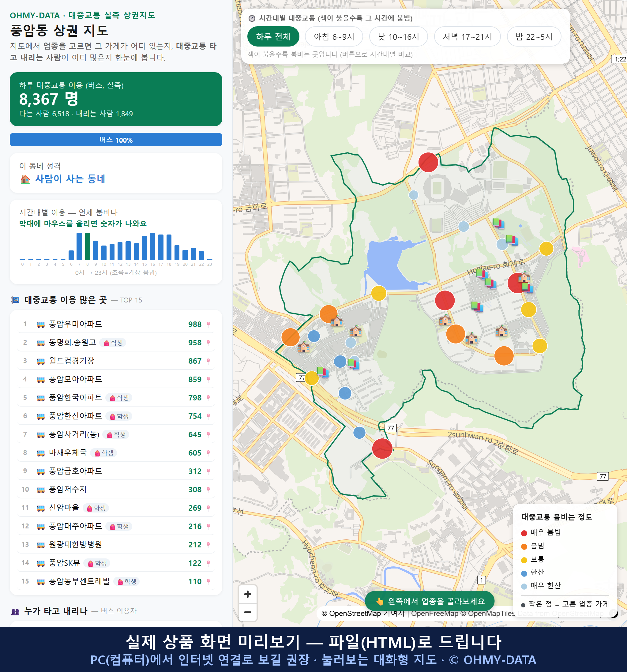Switch to 낮 10~16시 time filter
Viewport: 627px width, 672px height.
399,36
